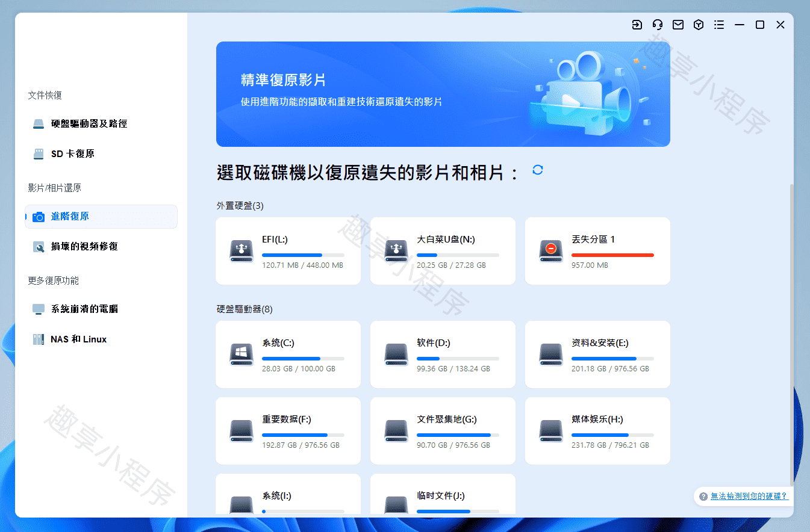Click the usage bar of 文件聚集地(G:)

pos(458,435)
